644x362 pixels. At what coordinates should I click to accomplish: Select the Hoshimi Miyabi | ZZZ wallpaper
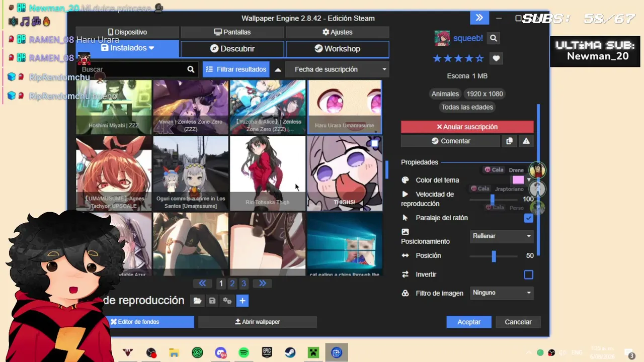tap(114, 107)
